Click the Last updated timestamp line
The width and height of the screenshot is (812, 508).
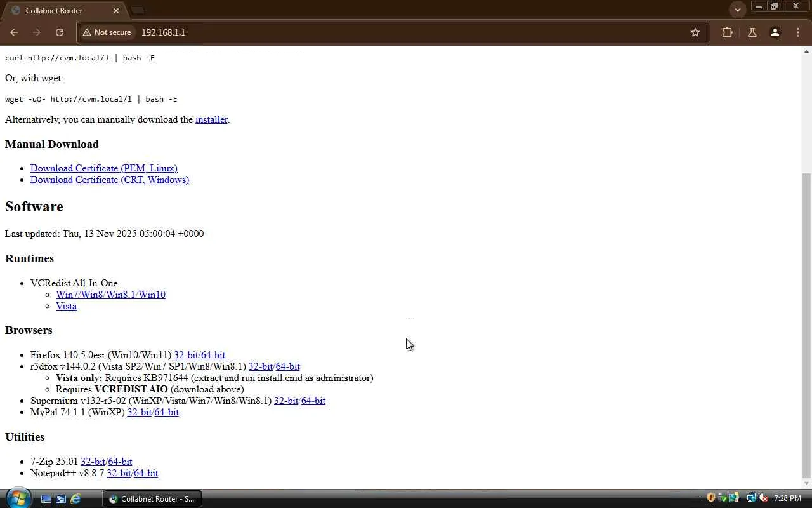[105, 234]
